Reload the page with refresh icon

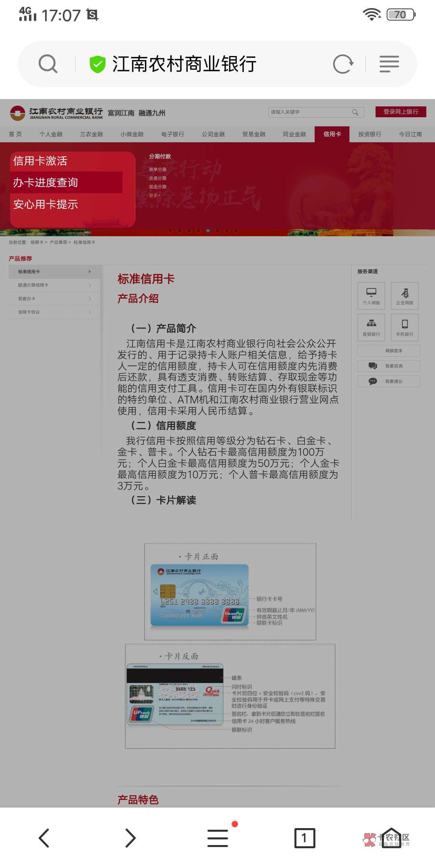click(x=343, y=64)
